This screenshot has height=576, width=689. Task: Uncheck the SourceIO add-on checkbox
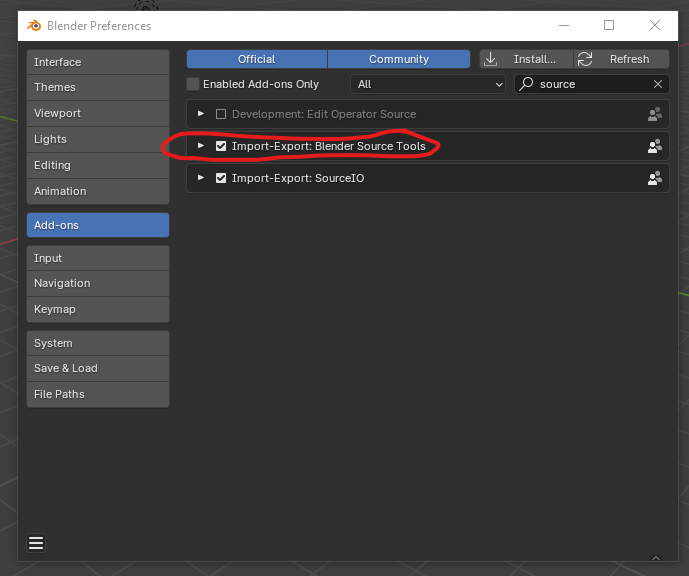pos(221,178)
